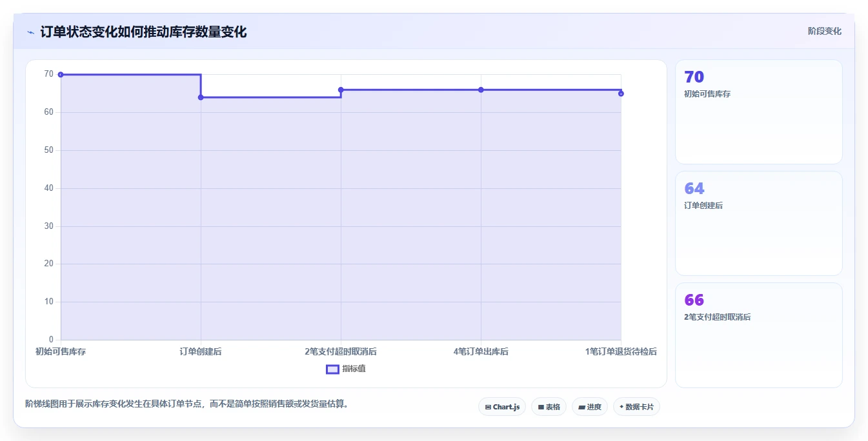Select the 表格 tag button
Screen dimensions: 868x441
(549, 407)
